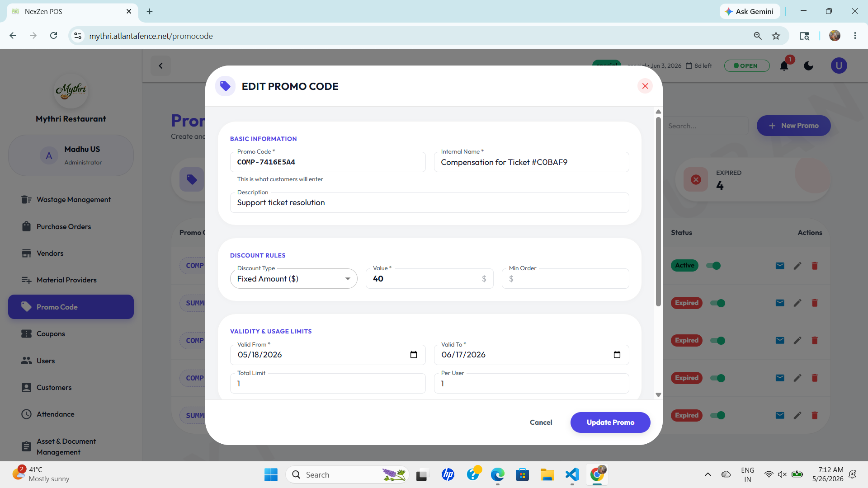Screen dimensions: 868x488
Task: Click the trash icon in second row
Action: pos(815,303)
